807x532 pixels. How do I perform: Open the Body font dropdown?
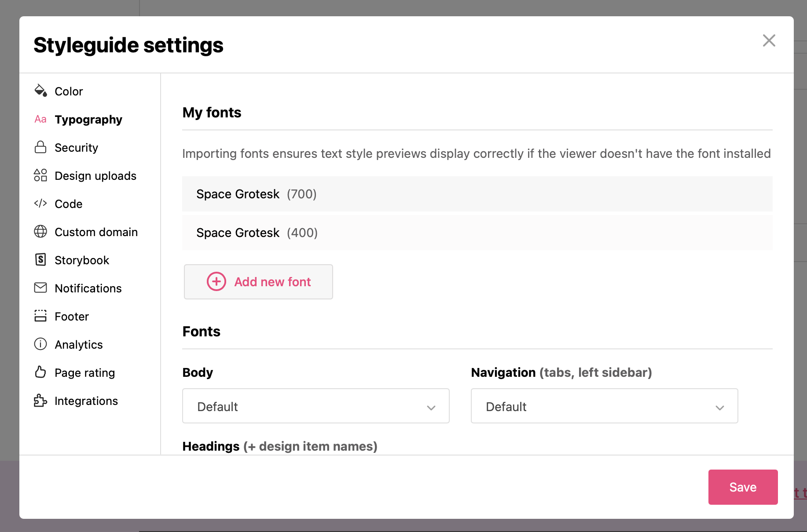coord(315,406)
